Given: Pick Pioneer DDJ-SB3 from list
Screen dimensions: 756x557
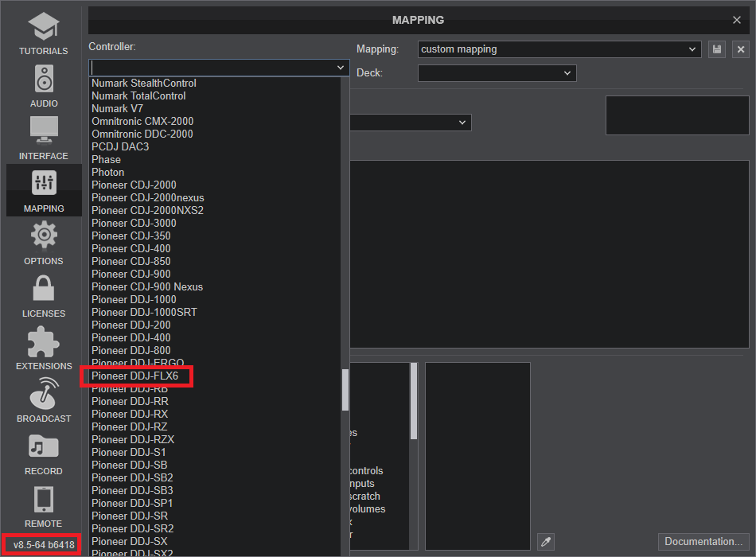Looking at the screenshot, I should [132, 490].
